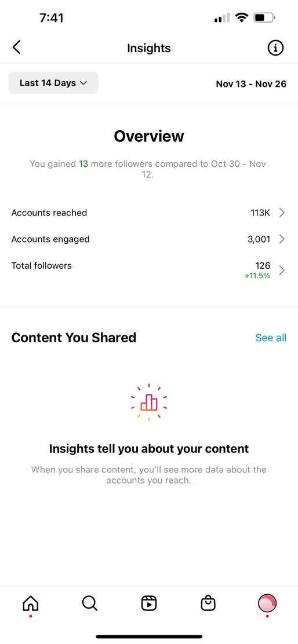Go back using the top-left arrow
The width and height of the screenshot is (298, 644).
pos(16,47)
